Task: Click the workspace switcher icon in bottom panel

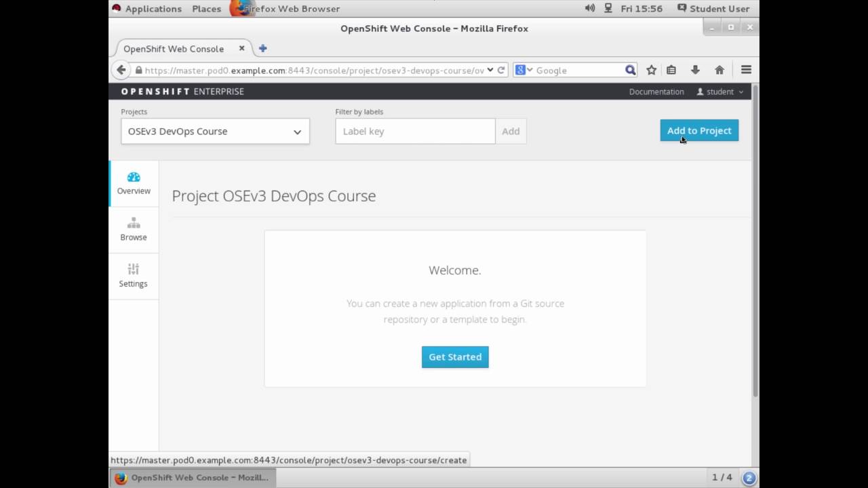Action: point(749,478)
